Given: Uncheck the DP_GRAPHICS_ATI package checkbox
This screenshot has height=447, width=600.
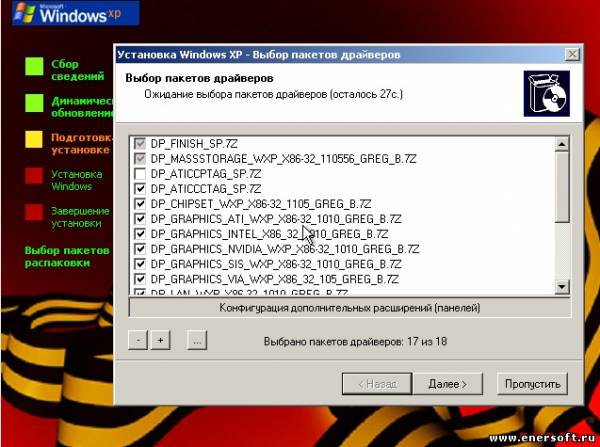Looking at the screenshot, I should pyautogui.click(x=140, y=219).
